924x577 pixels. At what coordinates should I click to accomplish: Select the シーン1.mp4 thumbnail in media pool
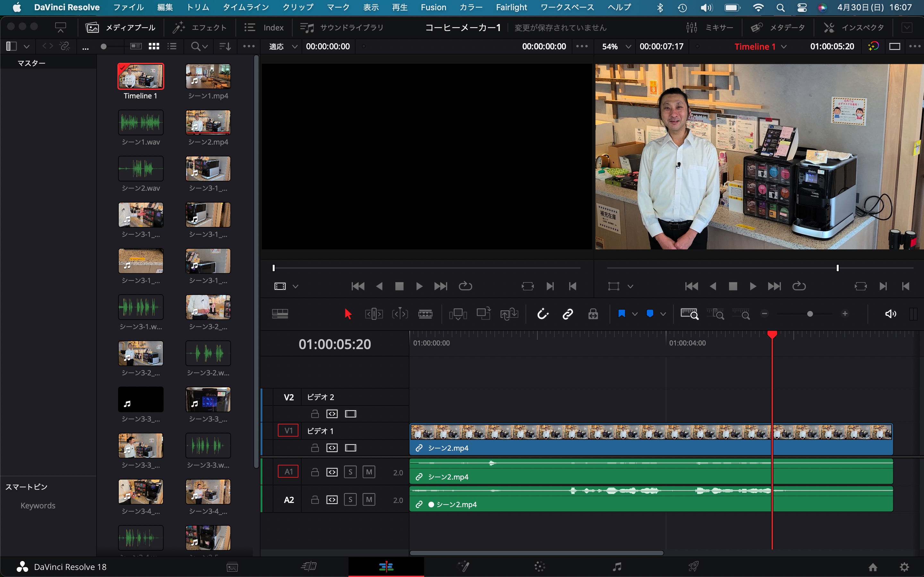click(x=208, y=76)
